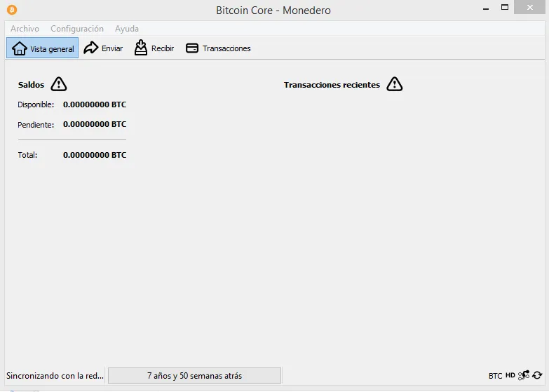This screenshot has height=392, width=549.
Task: Click the synchronizing arrows icon
Action: pyautogui.click(x=537, y=376)
